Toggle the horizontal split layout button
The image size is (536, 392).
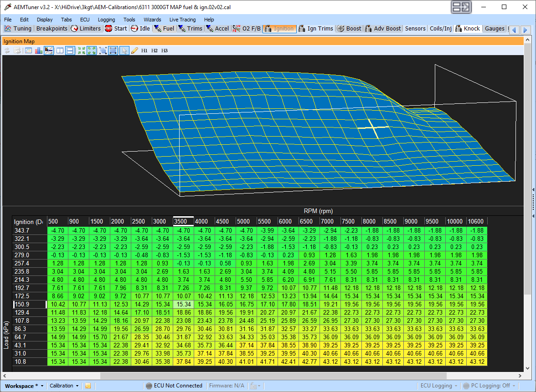tap(70, 51)
